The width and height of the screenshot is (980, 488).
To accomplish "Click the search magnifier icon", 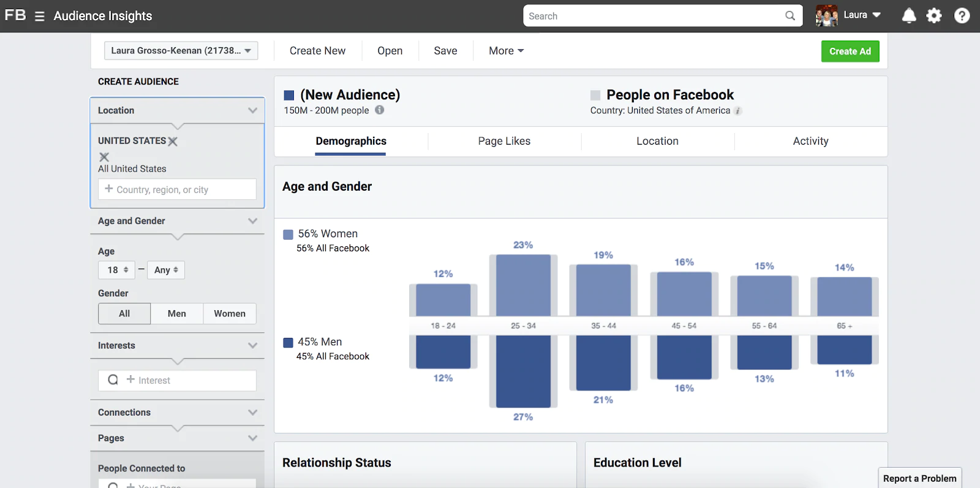I will point(790,16).
